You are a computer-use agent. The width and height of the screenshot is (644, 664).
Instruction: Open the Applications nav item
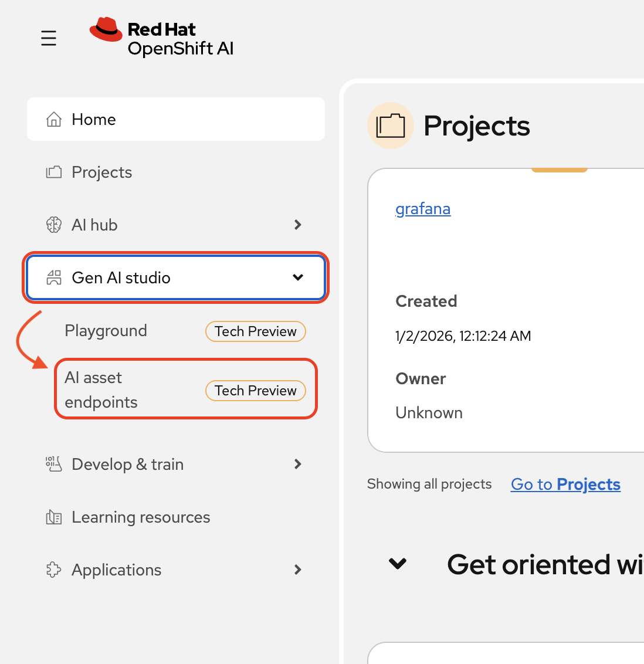tap(176, 570)
